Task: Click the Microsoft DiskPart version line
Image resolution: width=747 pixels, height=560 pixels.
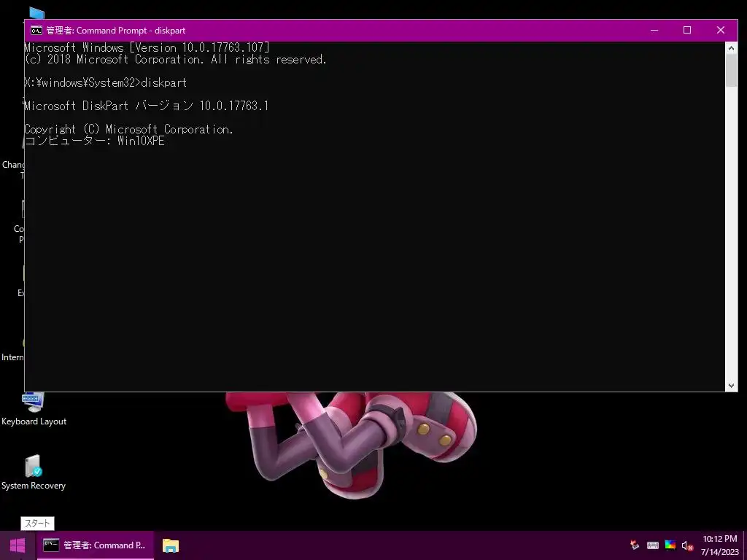Action: coord(147,106)
